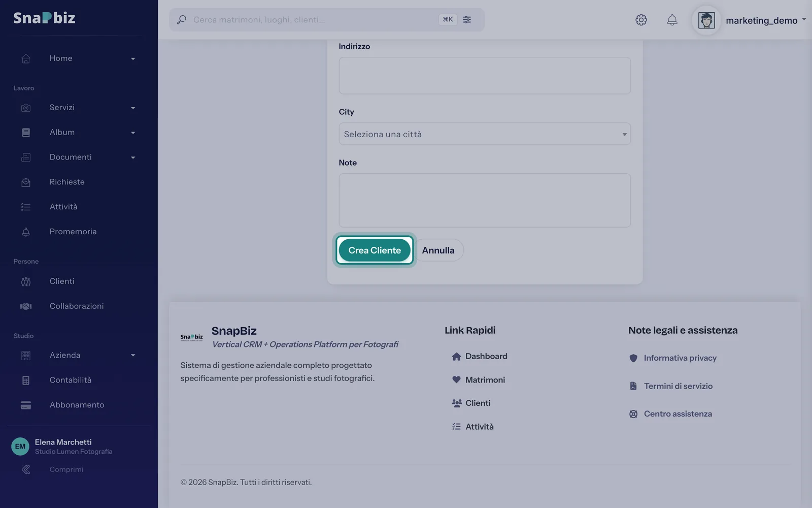Screen dimensions: 812x508
Task: Click the Promemoria bell icon in sidebar
Action: [x=26, y=232]
